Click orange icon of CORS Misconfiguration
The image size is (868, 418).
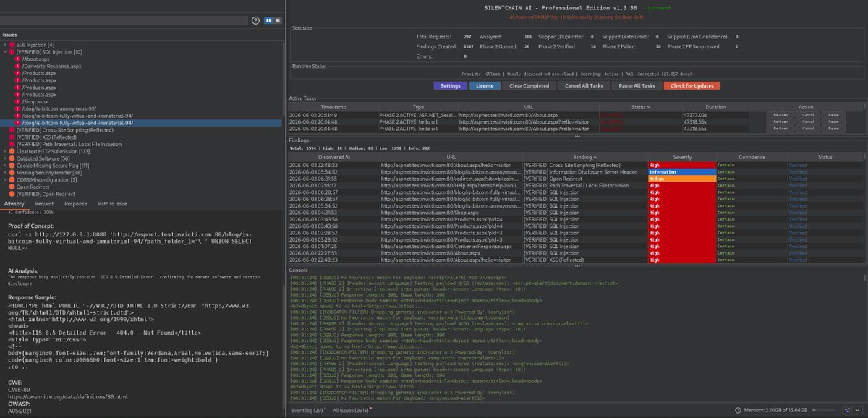pyautogui.click(x=12, y=179)
